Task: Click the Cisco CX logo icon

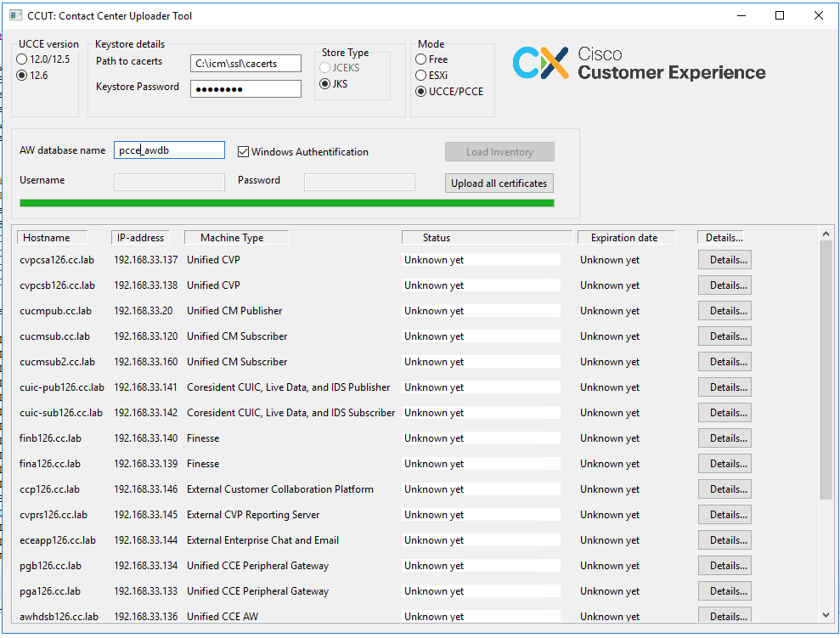Action: (540, 63)
